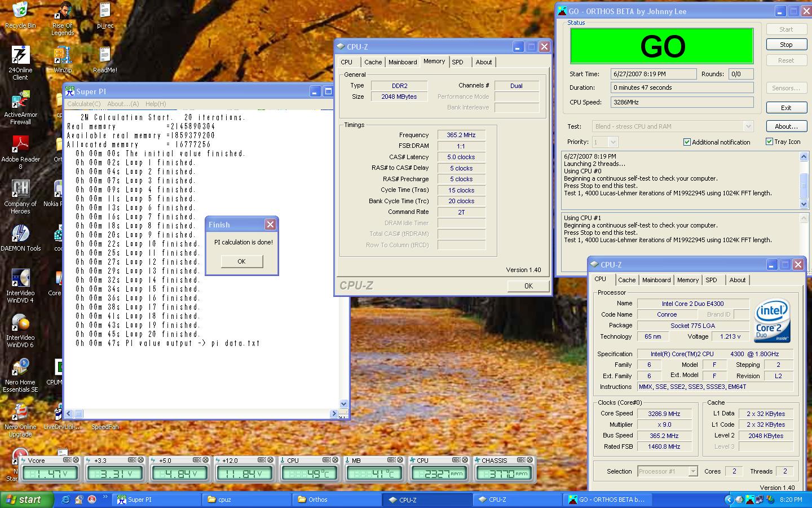Open the Test type dropdown in Orthos
Viewport: 812px width, 508px height.
[748, 126]
